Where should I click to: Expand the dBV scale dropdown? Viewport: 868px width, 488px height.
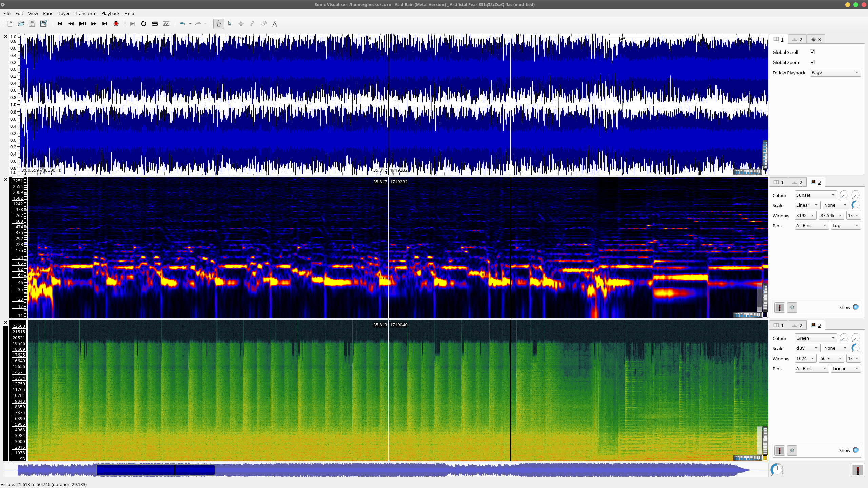tap(807, 348)
